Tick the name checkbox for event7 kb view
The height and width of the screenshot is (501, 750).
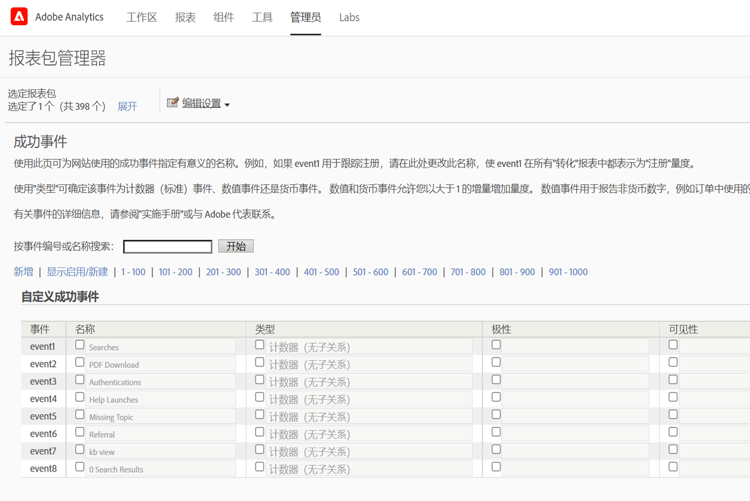pos(80,449)
